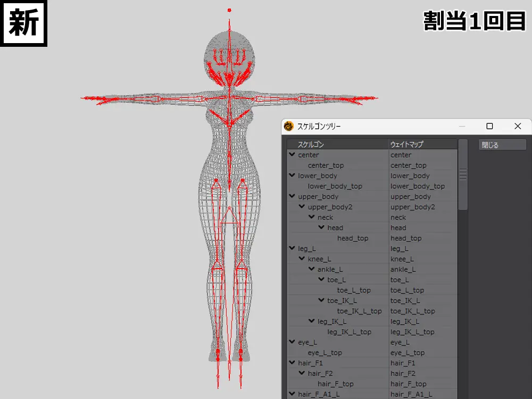532x399 pixels.
Task: Select the eye_L_top skelegon row
Action: 325,353
